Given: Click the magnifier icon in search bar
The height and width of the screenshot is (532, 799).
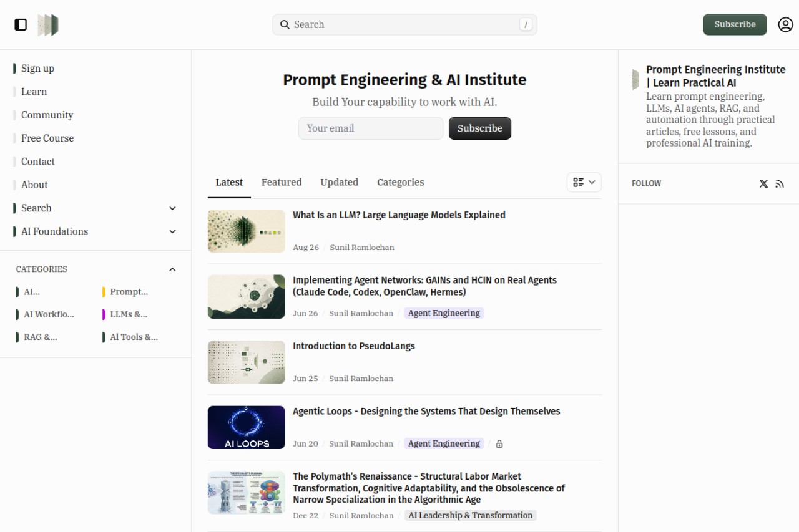Looking at the screenshot, I should tap(285, 24).
